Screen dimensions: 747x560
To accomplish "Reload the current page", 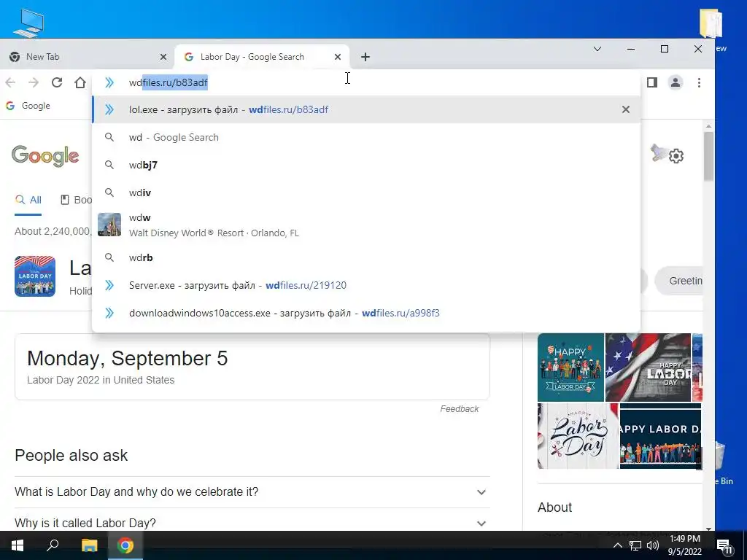I will (x=57, y=82).
